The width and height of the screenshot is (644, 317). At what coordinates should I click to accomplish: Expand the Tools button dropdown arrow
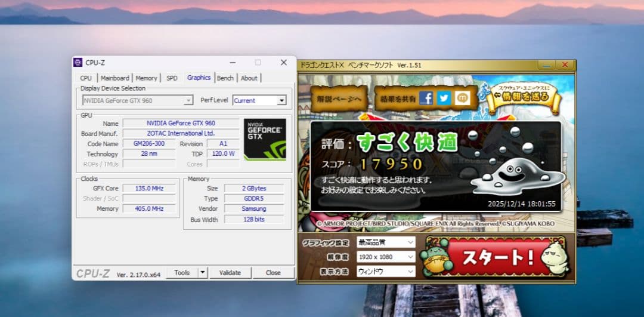[203, 273]
